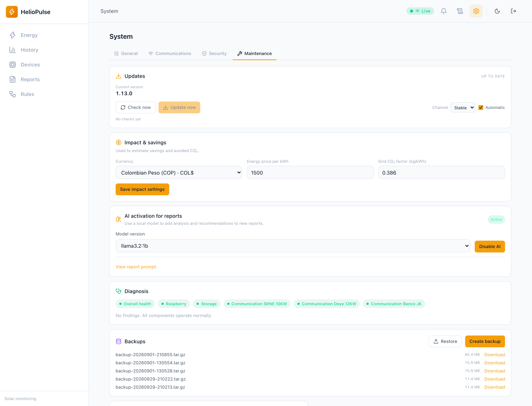532x406 pixels.
Task: Click the Live connection status badge
Action: pos(420,11)
